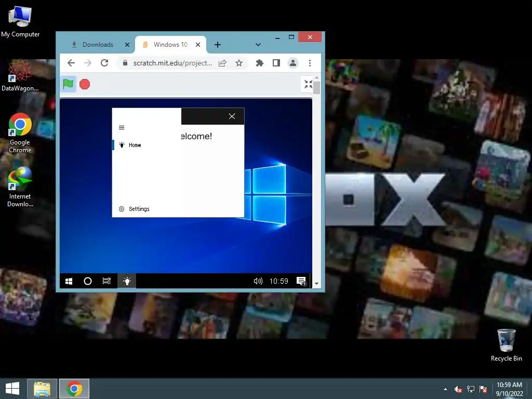532x399 pixels.
Task: Show hidden system tray icons
Action: pos(445,389)
